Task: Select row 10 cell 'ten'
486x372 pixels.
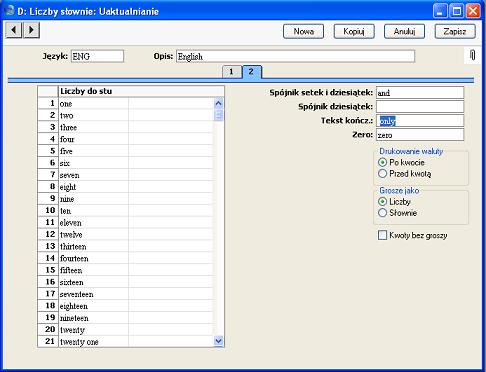Action: pos(93,211)
